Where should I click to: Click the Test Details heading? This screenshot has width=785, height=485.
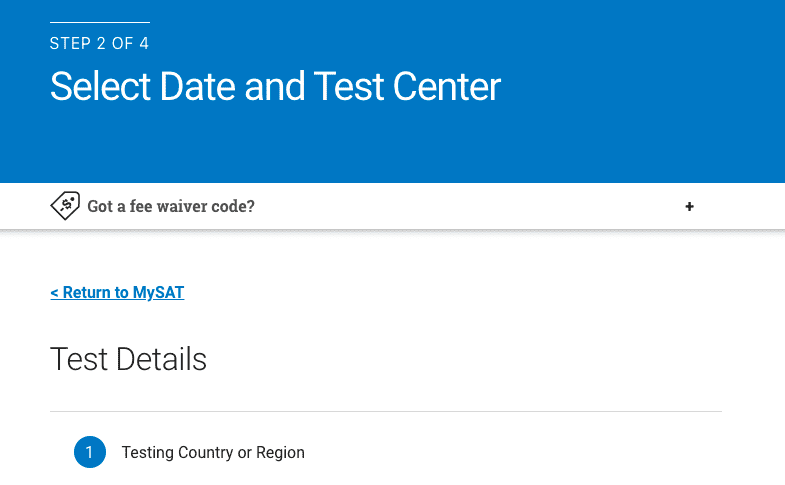pyautogui.click(x=128, y=359)
